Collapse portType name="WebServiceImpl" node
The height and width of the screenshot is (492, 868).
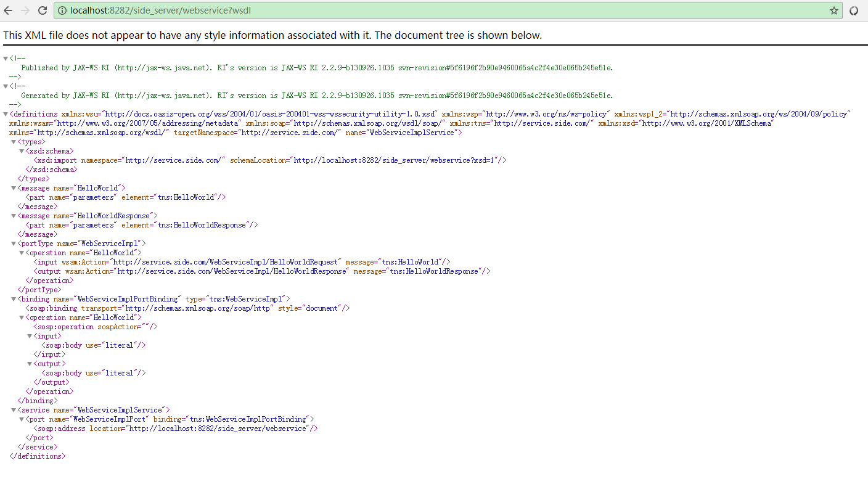(14, 244)
